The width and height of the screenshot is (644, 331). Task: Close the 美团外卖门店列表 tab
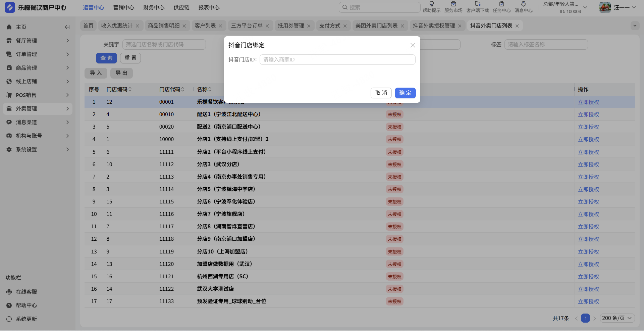[x=402, y=26]
